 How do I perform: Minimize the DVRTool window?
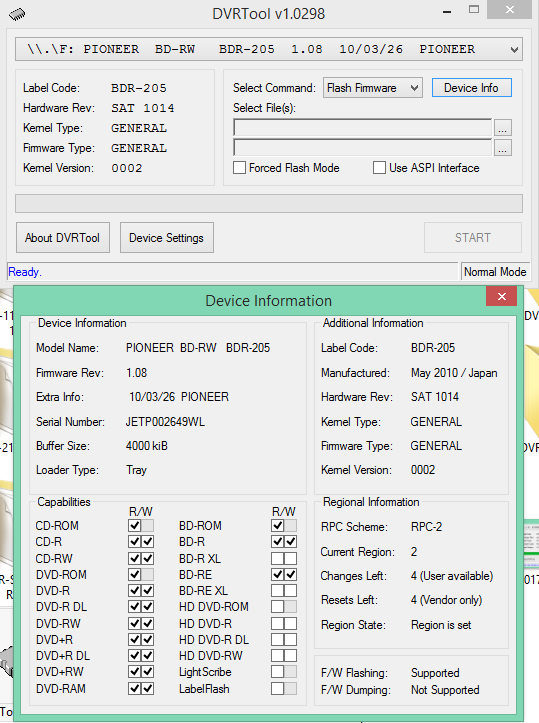pos(447,11)
